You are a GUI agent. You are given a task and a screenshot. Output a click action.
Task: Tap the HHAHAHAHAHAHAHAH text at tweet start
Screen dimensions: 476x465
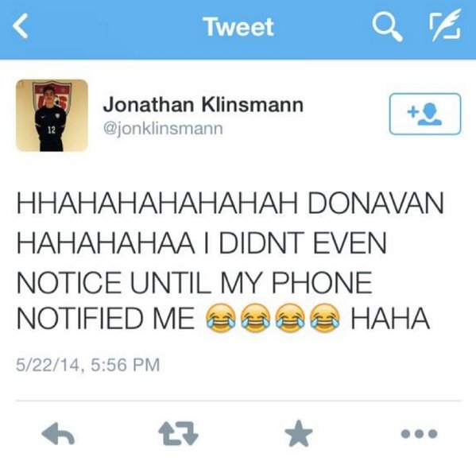coord(157,203)
